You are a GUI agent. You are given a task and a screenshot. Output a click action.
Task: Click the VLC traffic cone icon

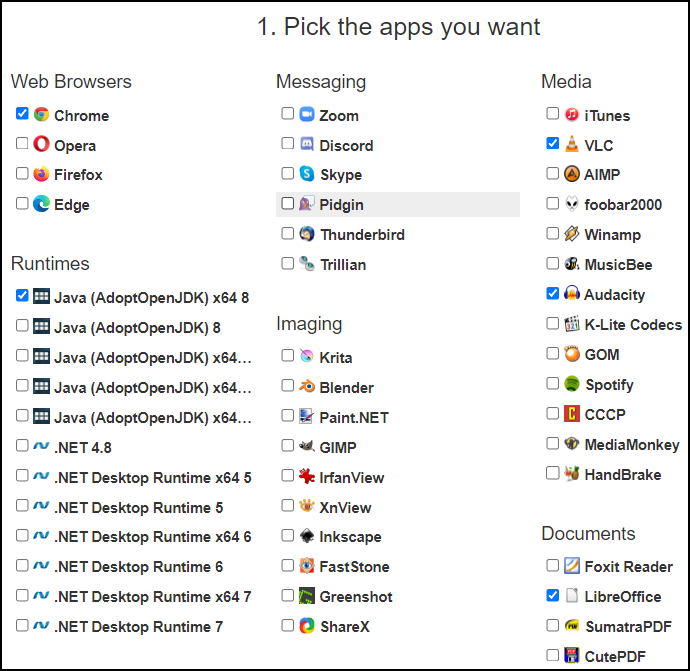(x=572, y=144)
